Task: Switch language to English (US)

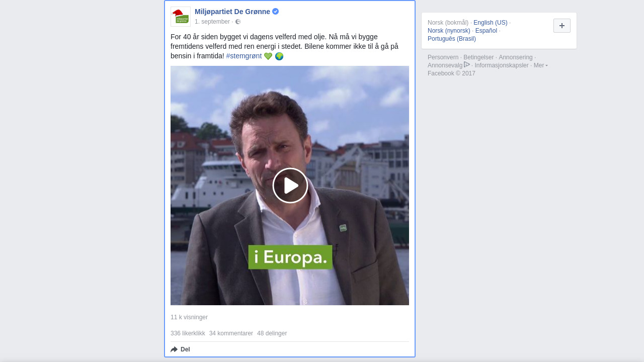Action: pos(491,23)
